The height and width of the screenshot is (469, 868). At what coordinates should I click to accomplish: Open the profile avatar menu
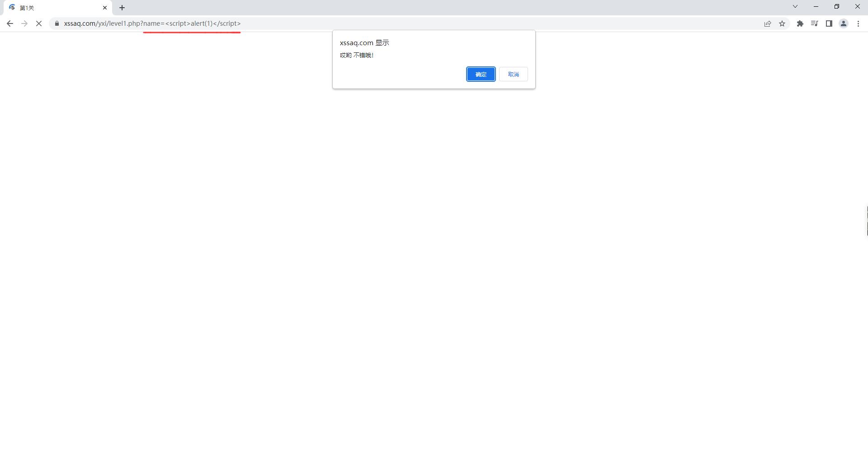click(844, 23)
